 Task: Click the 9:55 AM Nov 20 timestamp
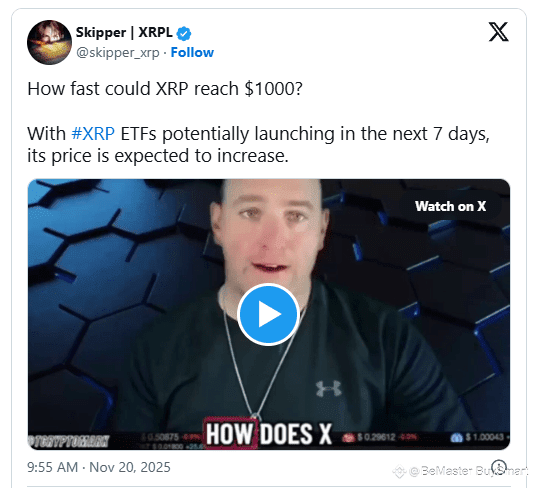(x=99, y=467)
